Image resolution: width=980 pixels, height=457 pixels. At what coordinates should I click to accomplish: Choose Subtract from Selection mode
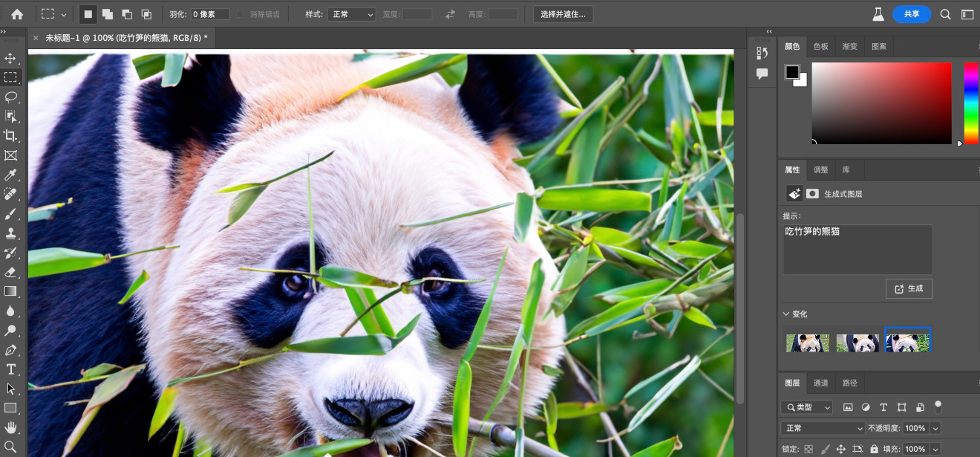pyautogui.click(x=127, y=14)
